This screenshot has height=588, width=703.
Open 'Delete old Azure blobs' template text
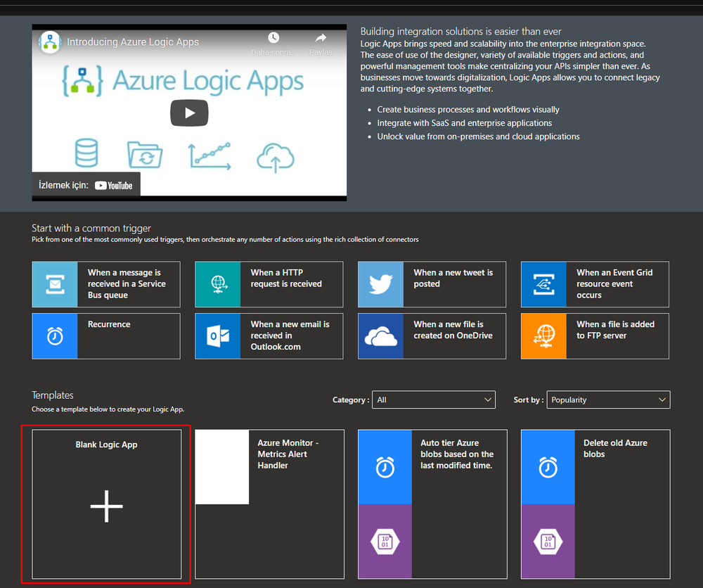[615, 448]
